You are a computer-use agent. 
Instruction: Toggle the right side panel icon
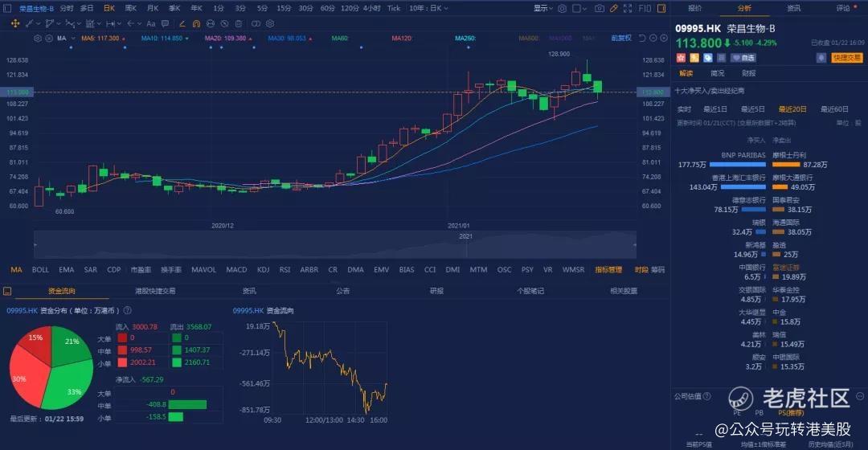point(661,8)
